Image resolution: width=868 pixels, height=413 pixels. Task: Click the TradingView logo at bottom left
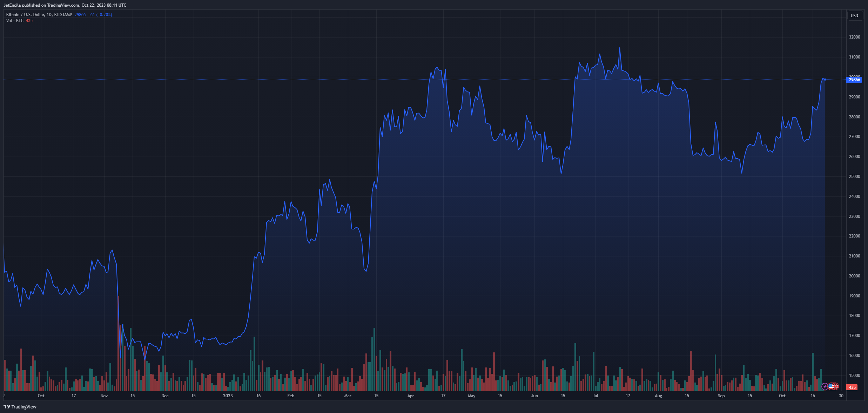pos(20,407)
